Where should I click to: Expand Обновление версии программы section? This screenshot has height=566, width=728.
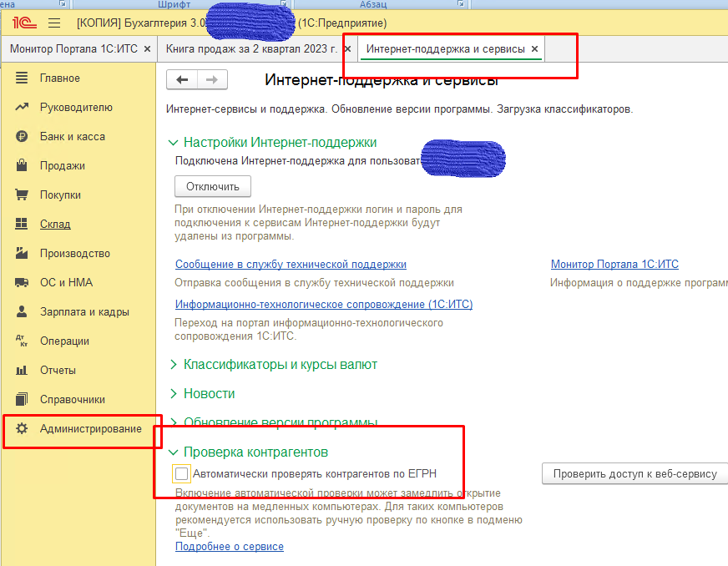[x=173, y=422]
